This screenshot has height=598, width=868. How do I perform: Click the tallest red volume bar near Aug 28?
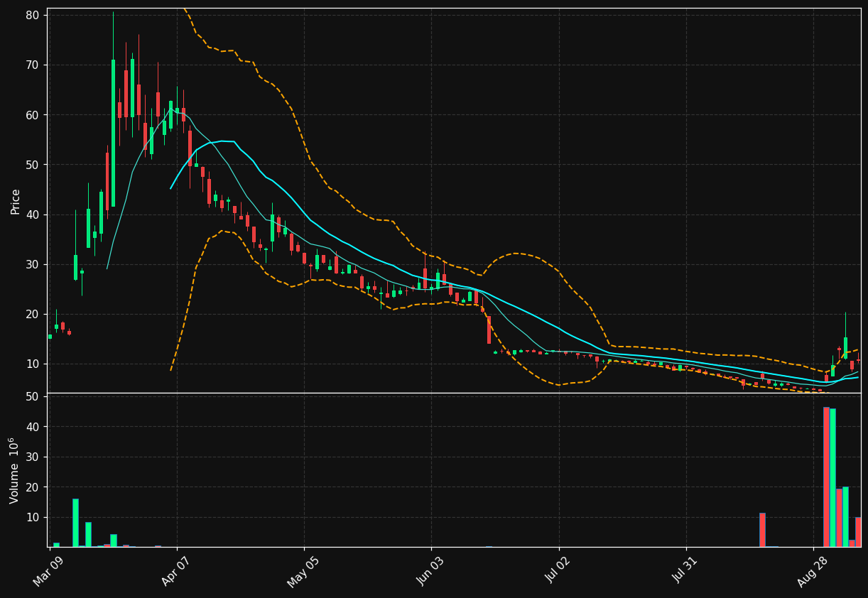(826, 477)
